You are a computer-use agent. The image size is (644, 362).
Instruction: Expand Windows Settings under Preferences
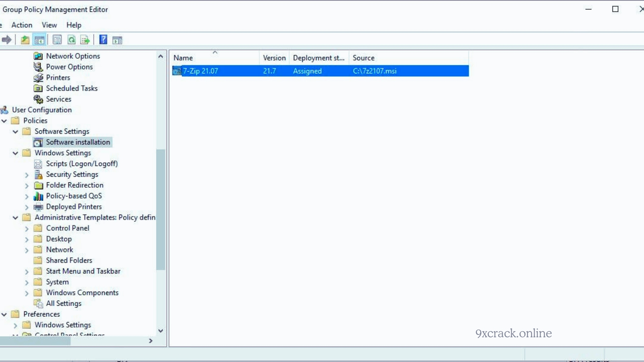[15, 325]
